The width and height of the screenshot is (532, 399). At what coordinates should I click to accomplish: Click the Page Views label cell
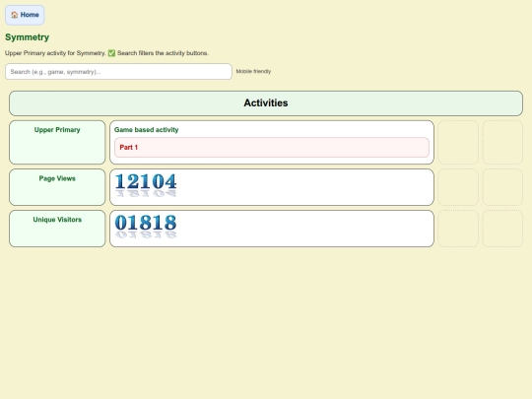[57, 187]
